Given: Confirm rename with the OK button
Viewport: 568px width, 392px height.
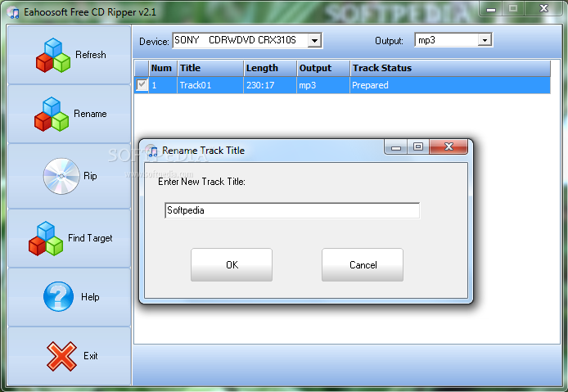Looking at the screenshot, I should click(x=232, y=265).
